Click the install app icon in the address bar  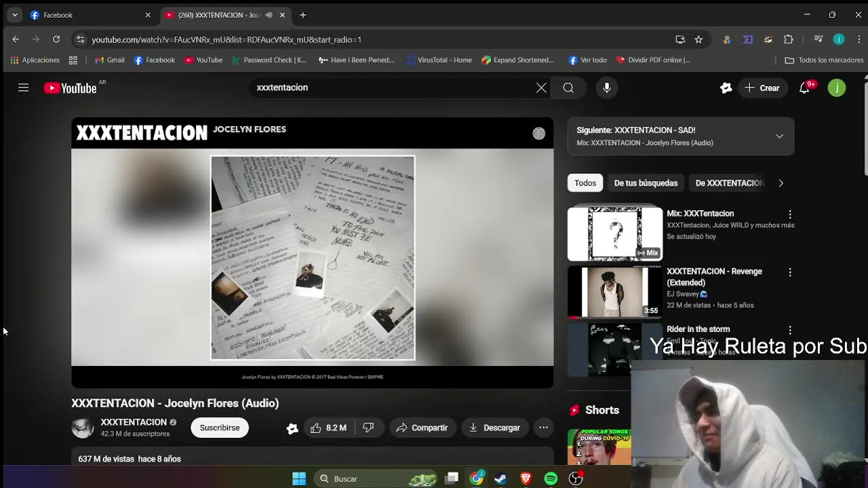(680, 39)
